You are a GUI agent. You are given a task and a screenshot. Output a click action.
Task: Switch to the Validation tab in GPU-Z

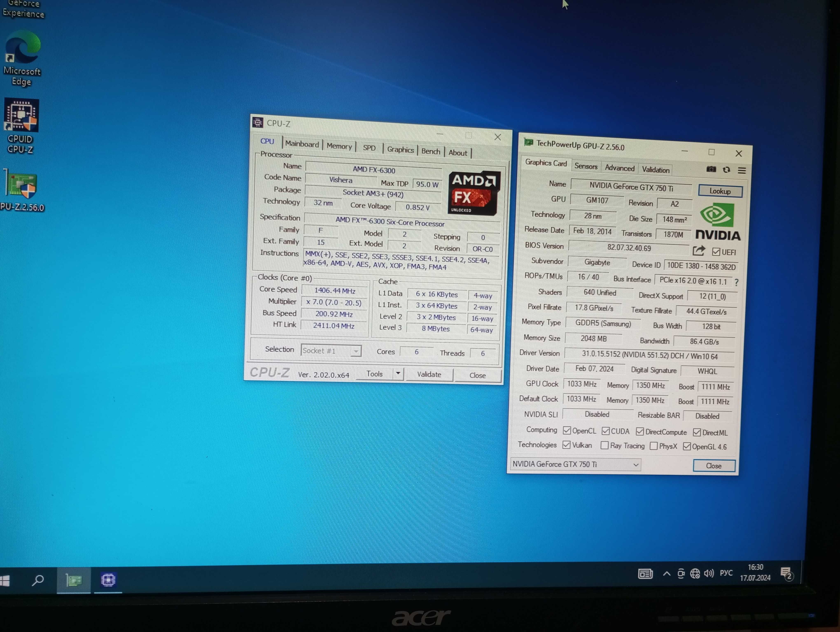[656, 170]
